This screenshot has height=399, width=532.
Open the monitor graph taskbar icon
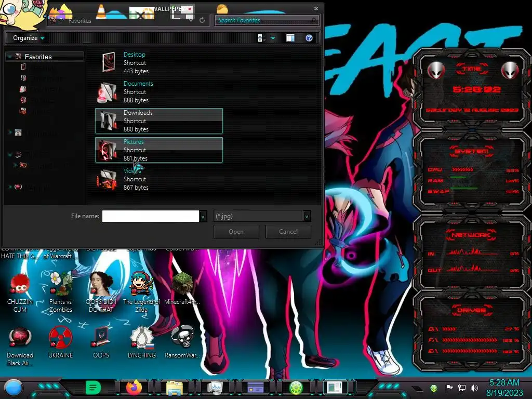pos(215,388)
